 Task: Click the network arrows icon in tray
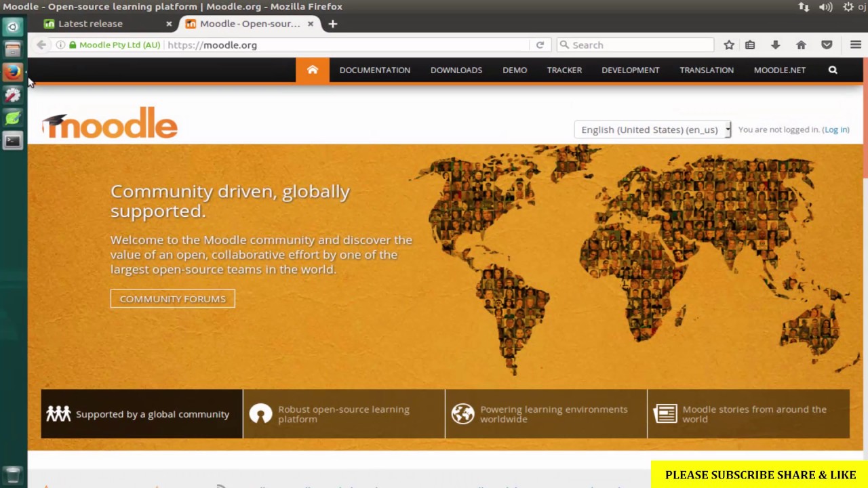(x=804, y=7)
